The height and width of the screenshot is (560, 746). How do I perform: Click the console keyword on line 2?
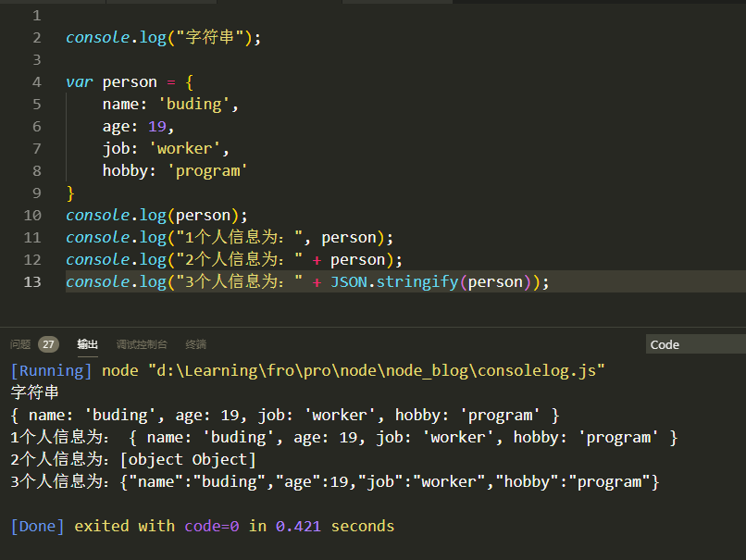97,37
